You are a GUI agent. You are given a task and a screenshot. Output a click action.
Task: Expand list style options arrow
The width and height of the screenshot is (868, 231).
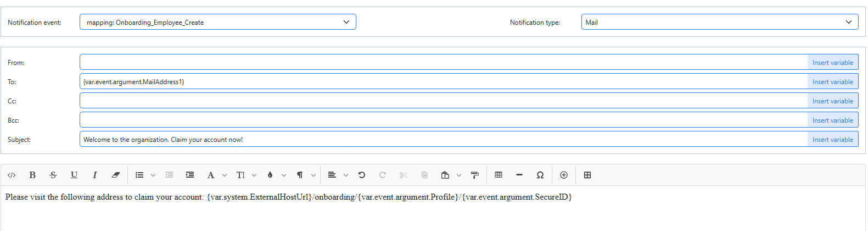tap(153, 175)
